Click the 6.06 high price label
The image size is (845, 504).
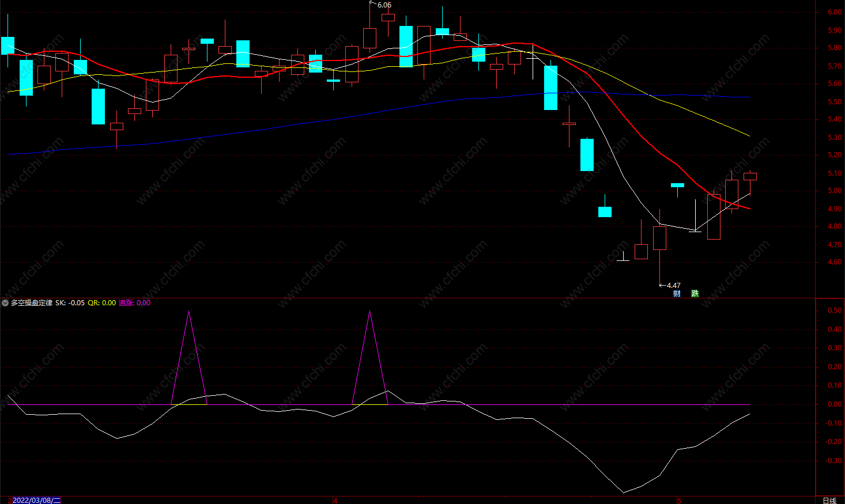click(384, 5)
